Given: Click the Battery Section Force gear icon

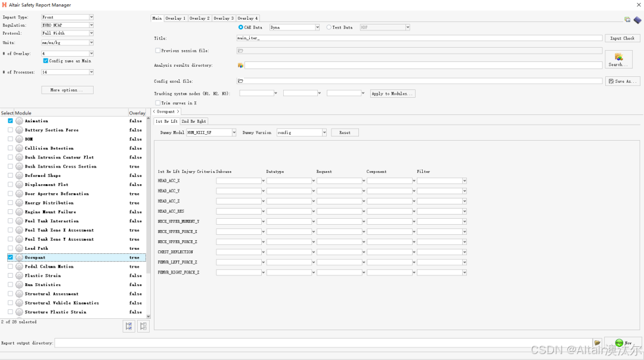Looking at the screenshot, I should point(19,130).
